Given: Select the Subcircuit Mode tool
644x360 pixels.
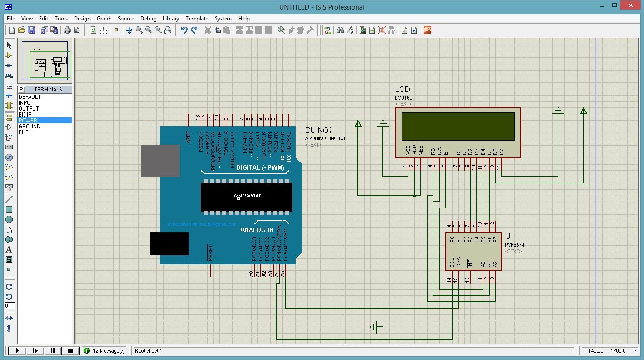Looking at the screenshot, I should [x=9, y=106].
